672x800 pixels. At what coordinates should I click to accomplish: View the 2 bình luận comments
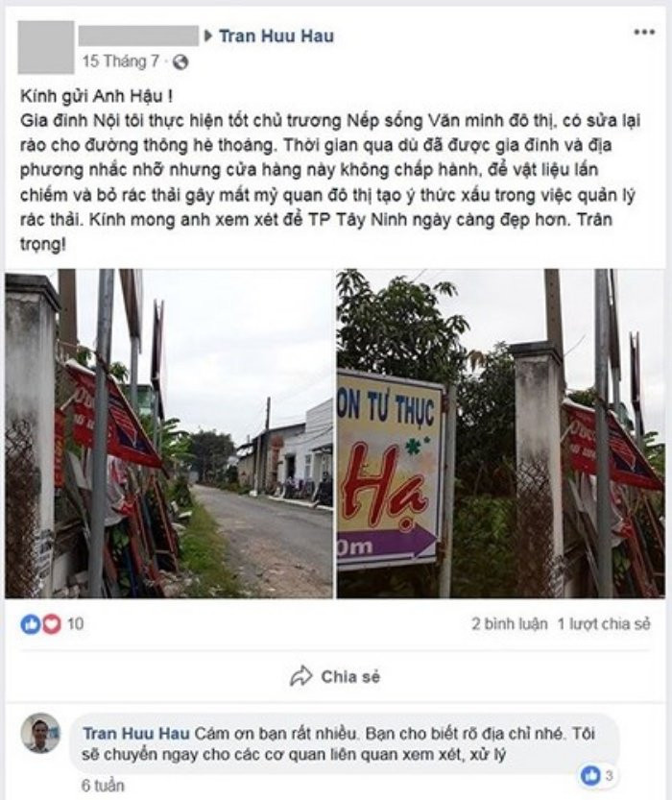click(x=509, y=624)
